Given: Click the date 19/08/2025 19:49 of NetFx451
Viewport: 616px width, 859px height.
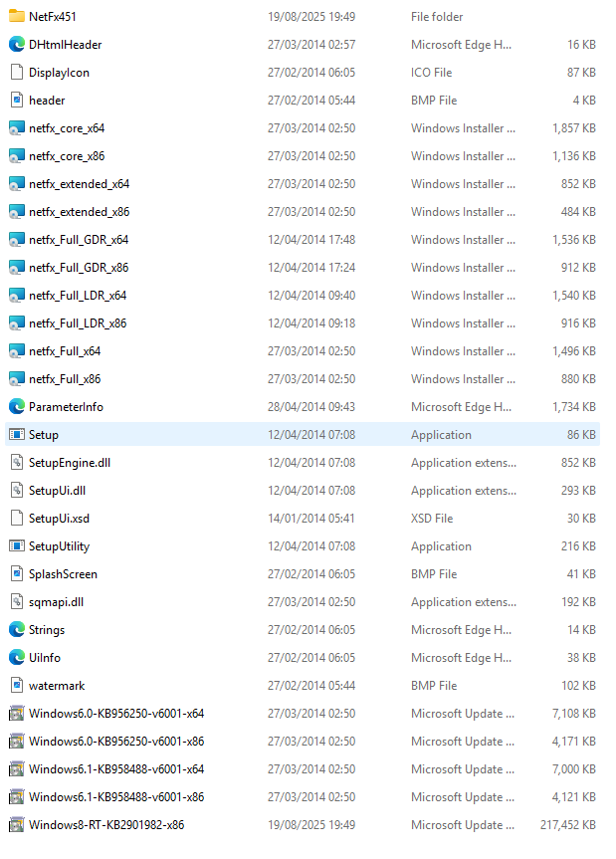Looking at the screenshot, I should click(x=311, y=17).
